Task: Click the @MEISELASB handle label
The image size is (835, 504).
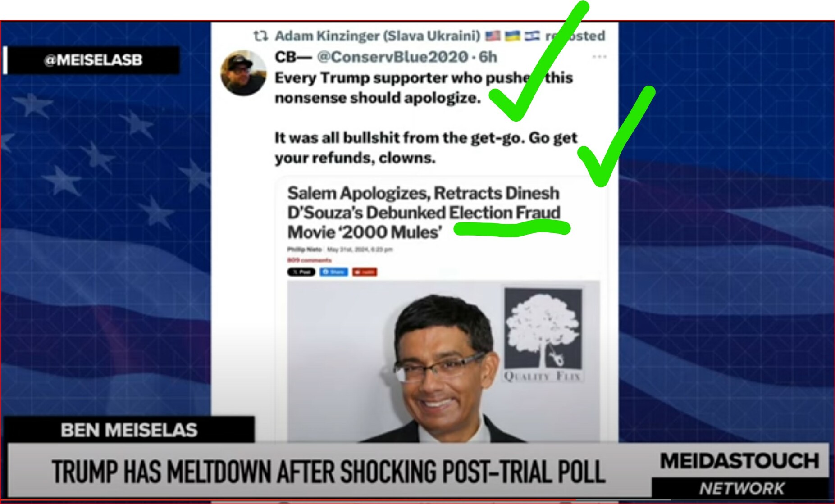Action: (92, 60)
